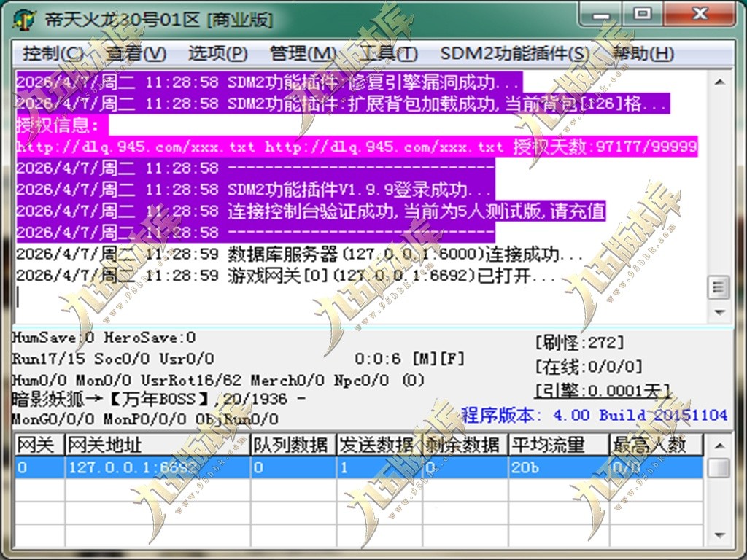The width and height of the screenshot is (747, 560).
Task: Click gateway table scrollbar up arrow
Action: point(719,446)
